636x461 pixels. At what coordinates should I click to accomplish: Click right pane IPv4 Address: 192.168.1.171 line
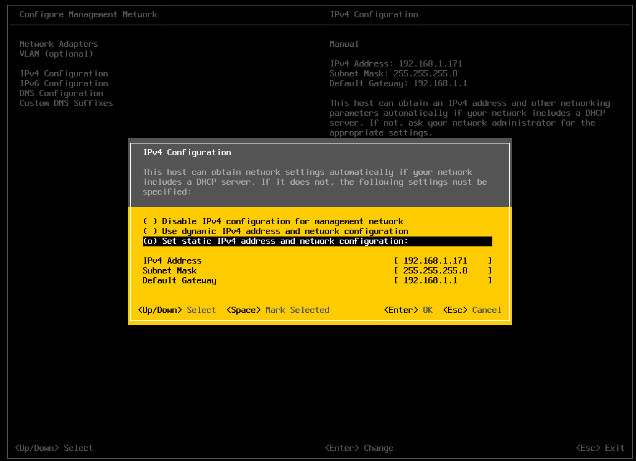coord(396,64)
